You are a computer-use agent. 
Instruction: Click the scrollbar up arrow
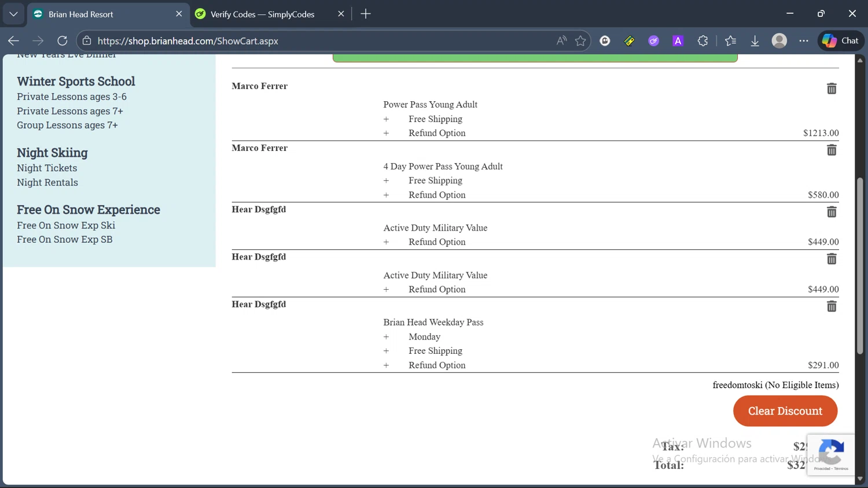pyautogui.click(x=860, y=60)
